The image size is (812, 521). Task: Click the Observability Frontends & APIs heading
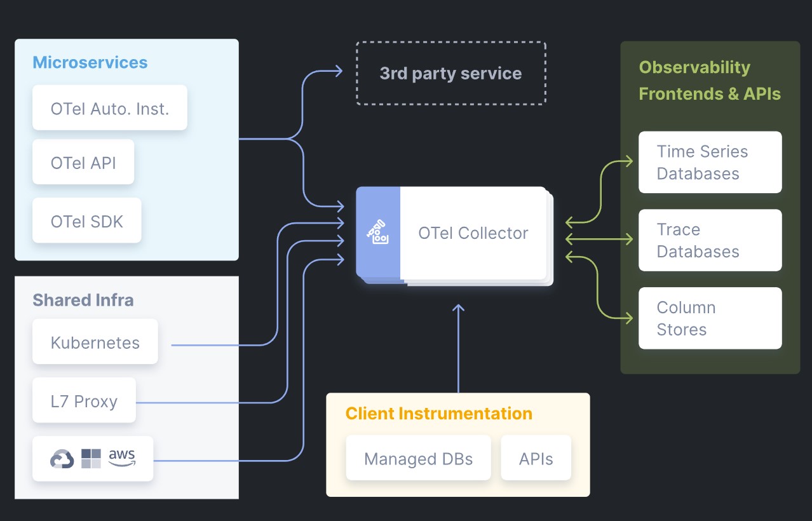710,81
